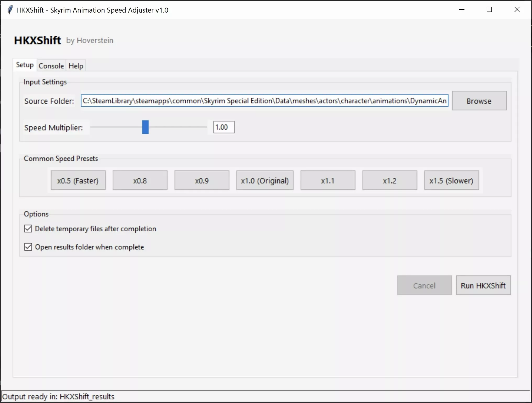
Task: Open the Help tab
Action: click(76, 66)
